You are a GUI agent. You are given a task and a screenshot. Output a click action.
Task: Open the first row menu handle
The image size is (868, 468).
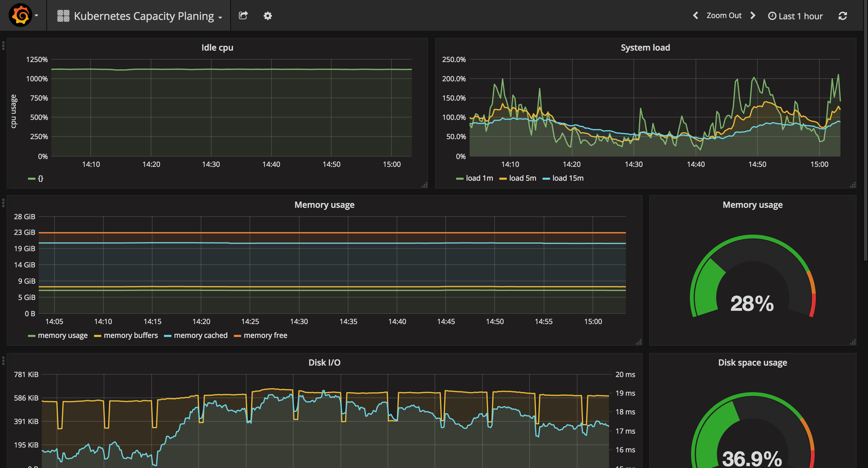3,45
